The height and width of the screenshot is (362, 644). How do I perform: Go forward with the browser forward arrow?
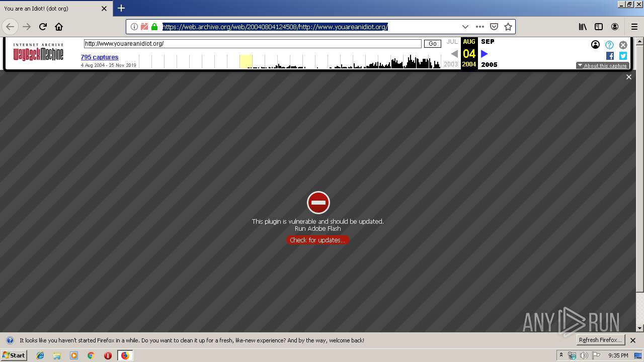(27, 27)
